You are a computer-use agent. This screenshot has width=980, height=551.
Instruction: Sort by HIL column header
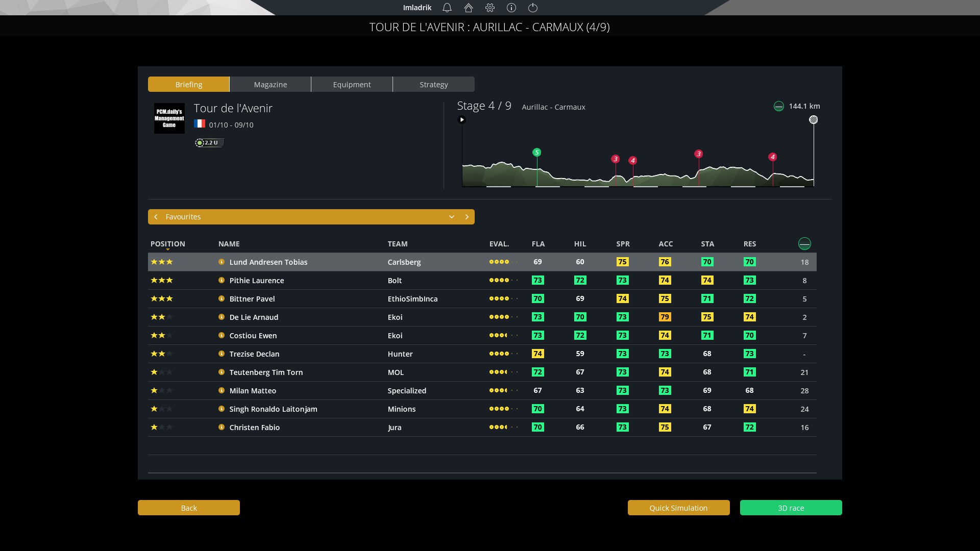pos(580,244)
